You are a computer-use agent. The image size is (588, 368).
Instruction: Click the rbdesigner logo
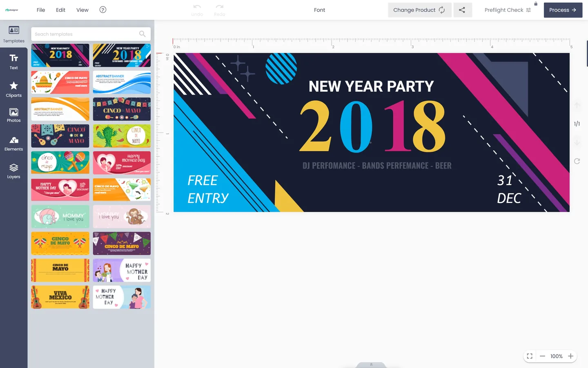tap(12, 10)
